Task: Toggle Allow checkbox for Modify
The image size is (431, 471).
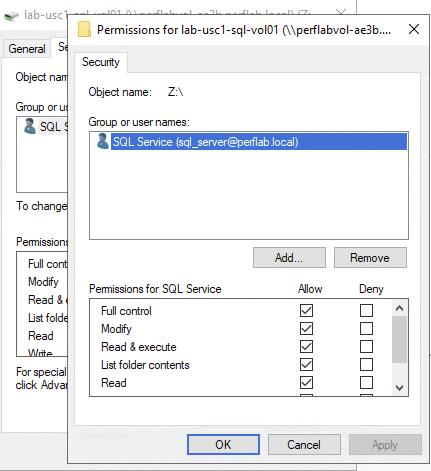Action: tap(306, 329)
